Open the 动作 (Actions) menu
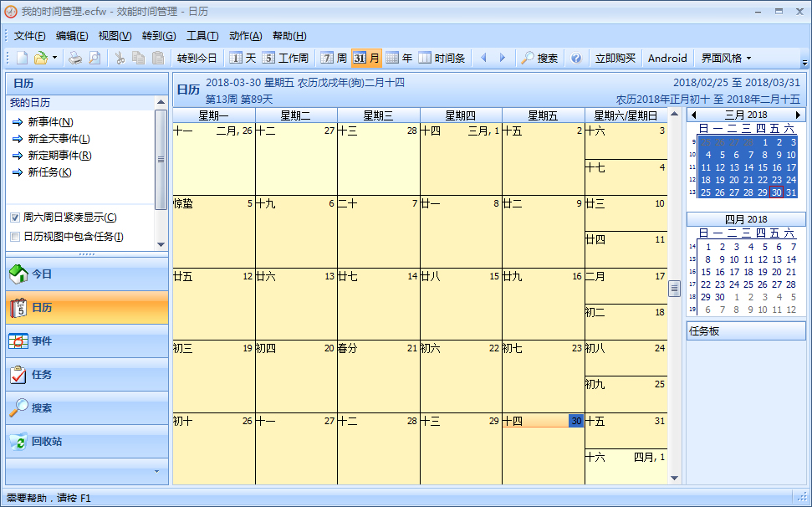Image resolution: width=812 pixels, height=507 pixels. click(x=245, y=35)
